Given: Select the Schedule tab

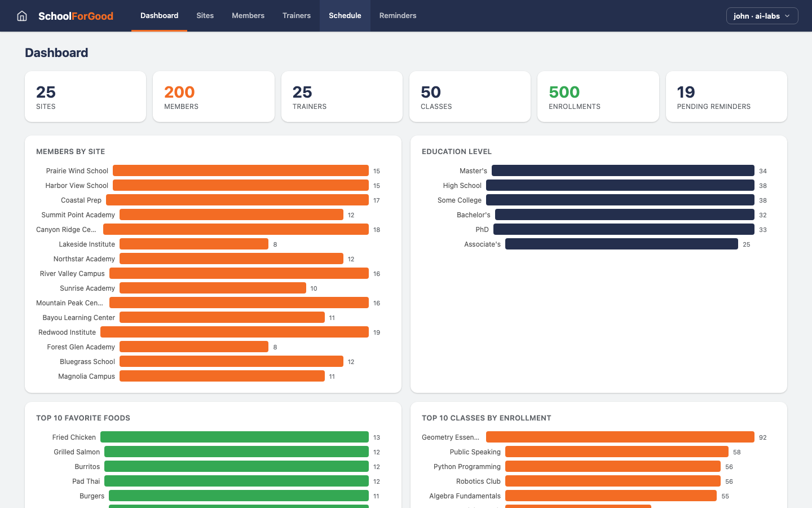Looking at the screenshot, I should 345,15.
